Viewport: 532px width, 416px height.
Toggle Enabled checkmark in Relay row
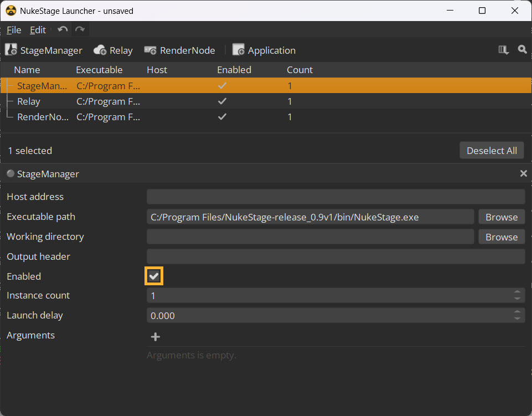click(x=223, y=101)
